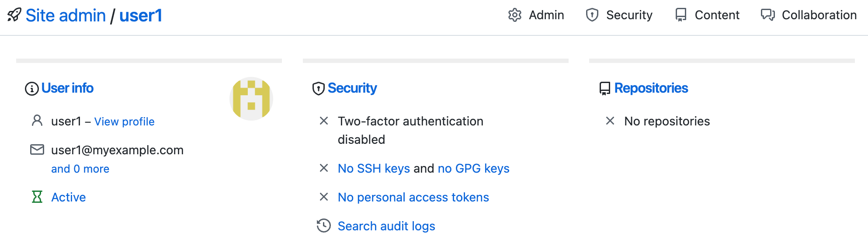The width and height of the screenshot is (868, 243).
Task: Open the View profile link
Action: [125, 121]
